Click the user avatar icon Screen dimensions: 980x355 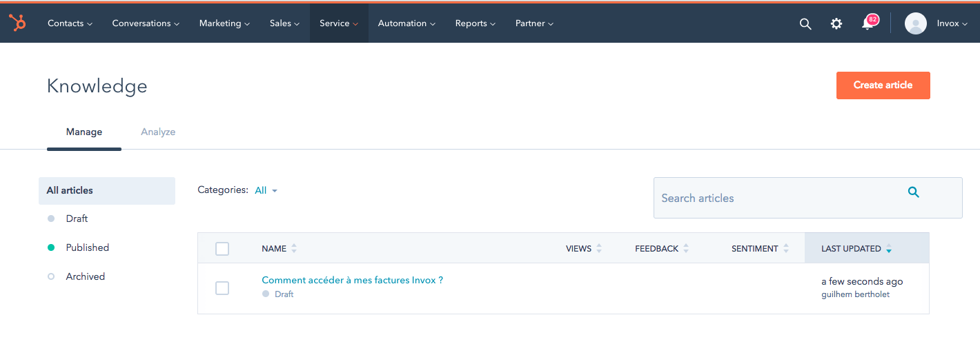click(x=915, y=23)
